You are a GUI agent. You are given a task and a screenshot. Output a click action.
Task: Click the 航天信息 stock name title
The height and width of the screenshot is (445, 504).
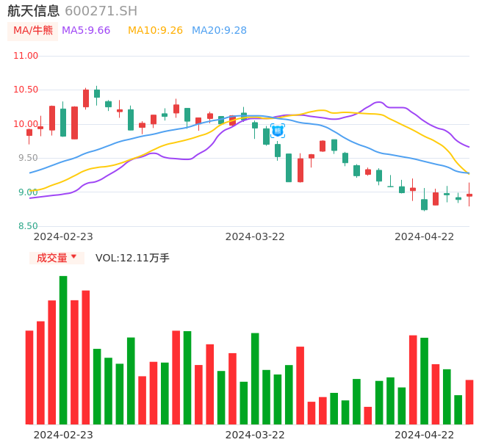[x=34, y=11]
